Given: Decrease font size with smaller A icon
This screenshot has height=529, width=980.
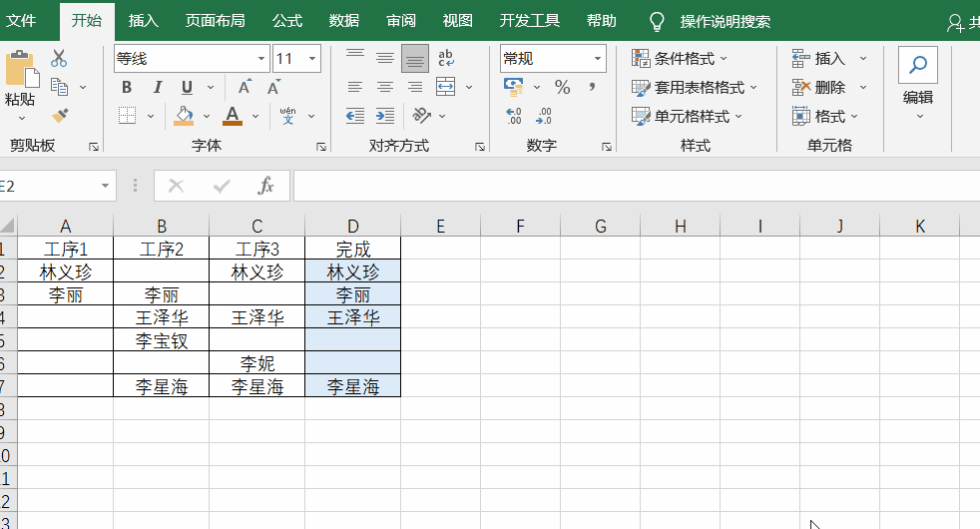Looking at the screenshot, I should (x=273, y=87).
